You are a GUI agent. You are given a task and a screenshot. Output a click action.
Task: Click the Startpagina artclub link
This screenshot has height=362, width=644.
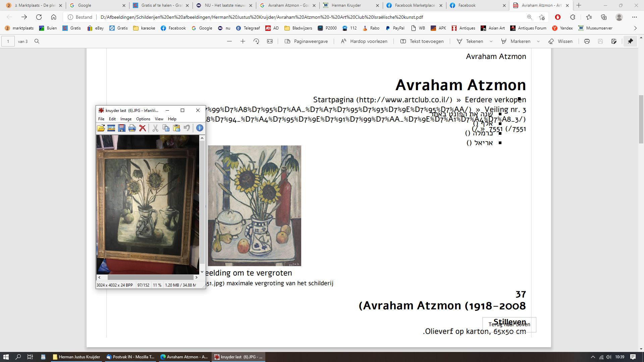click(382, 100)
